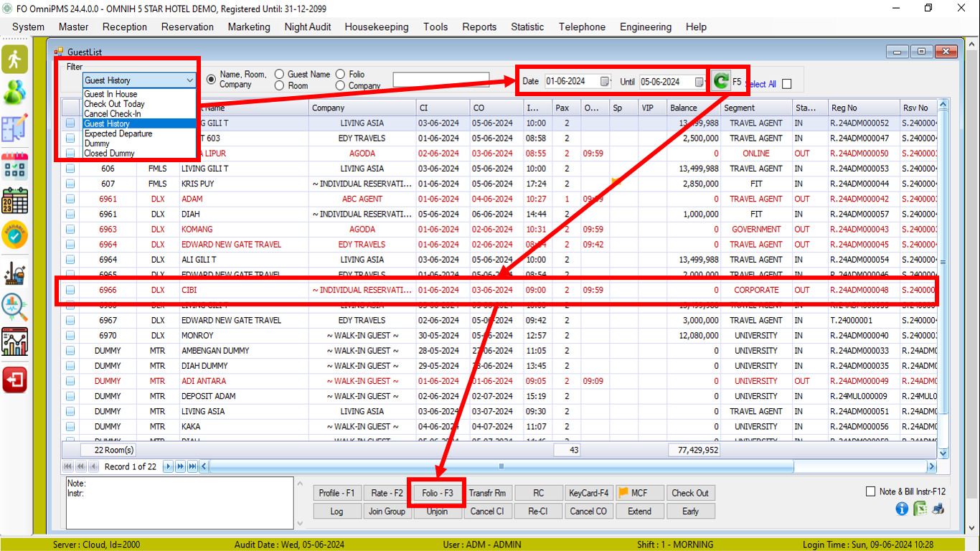Open the bar chart report sidebar icon
Screen dimensions: 980x551
click(x=14, y=342)
